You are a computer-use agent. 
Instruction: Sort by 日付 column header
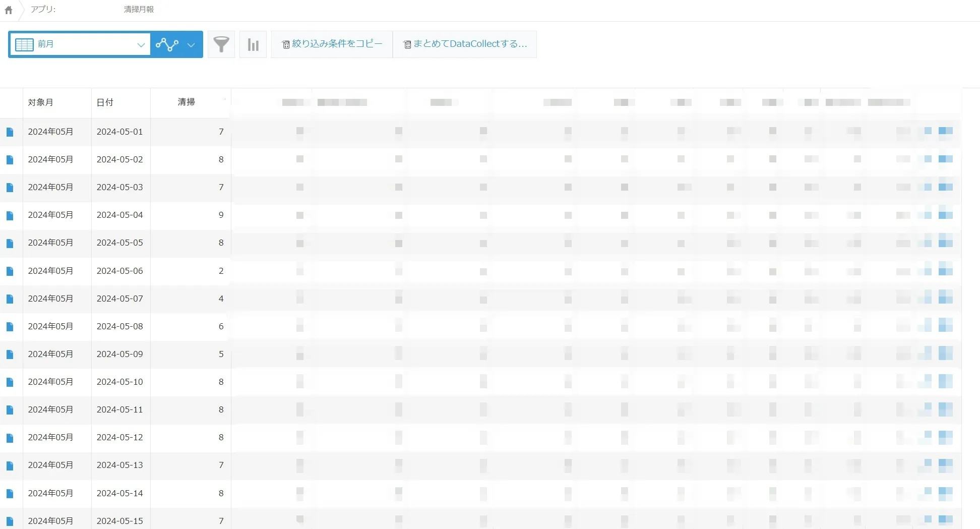coord(105,102)
